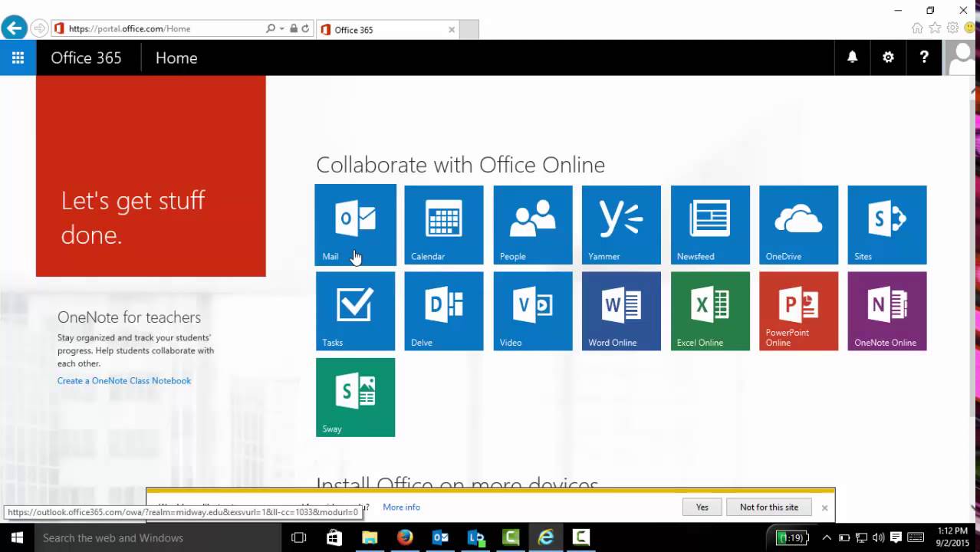Open File Explorer from taskbar
The height and width of the screenshot is (552, 980).
pos(370,537)
